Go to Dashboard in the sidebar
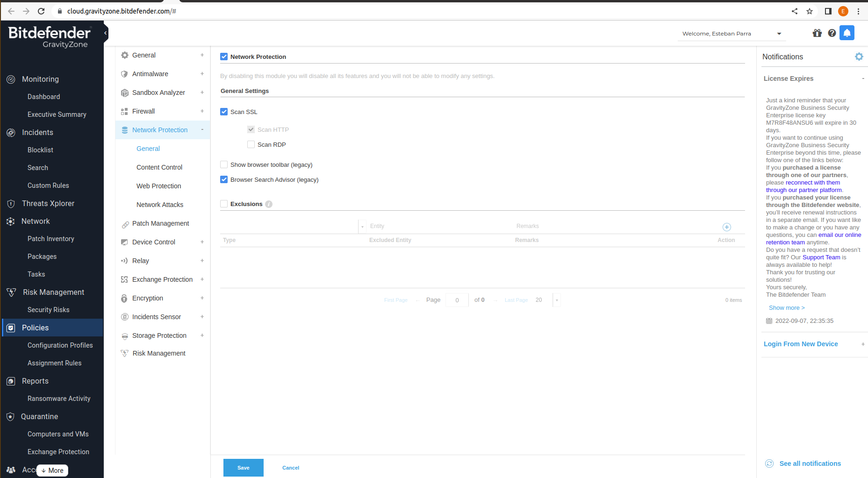The width and height of the screenshot is (868, 478). [x=43, y=97]
